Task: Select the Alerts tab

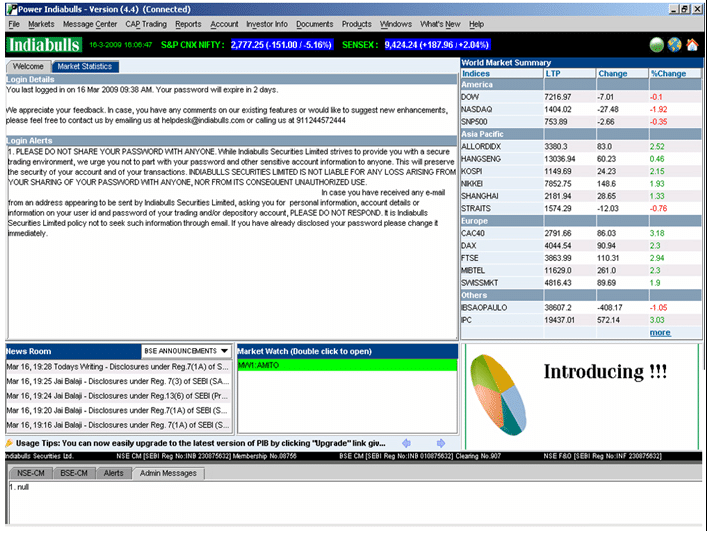Action: click(x=114, y=473)
